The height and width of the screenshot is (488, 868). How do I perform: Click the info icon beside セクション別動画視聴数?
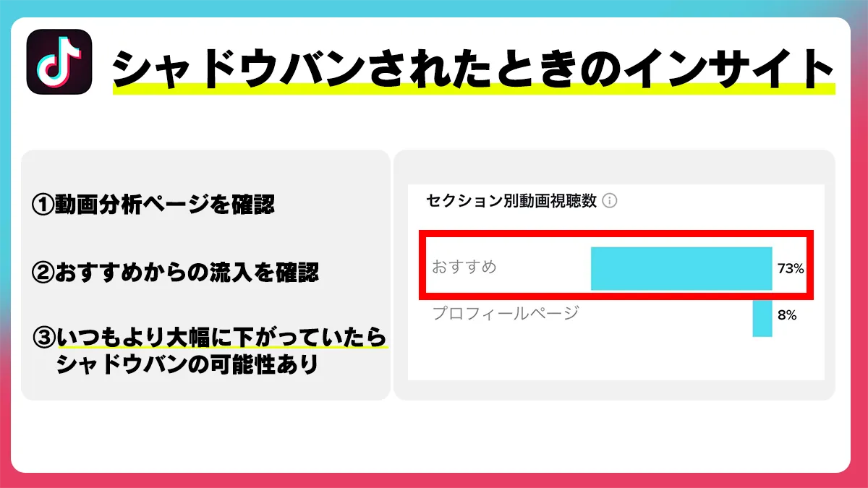610,201
